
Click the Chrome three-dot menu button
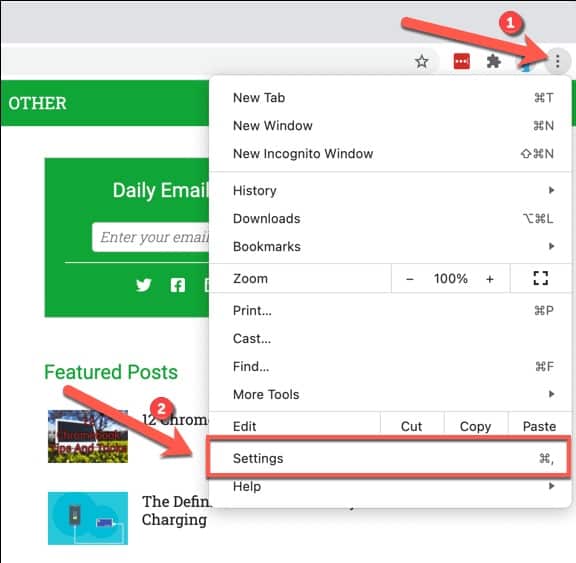[557, 61]
